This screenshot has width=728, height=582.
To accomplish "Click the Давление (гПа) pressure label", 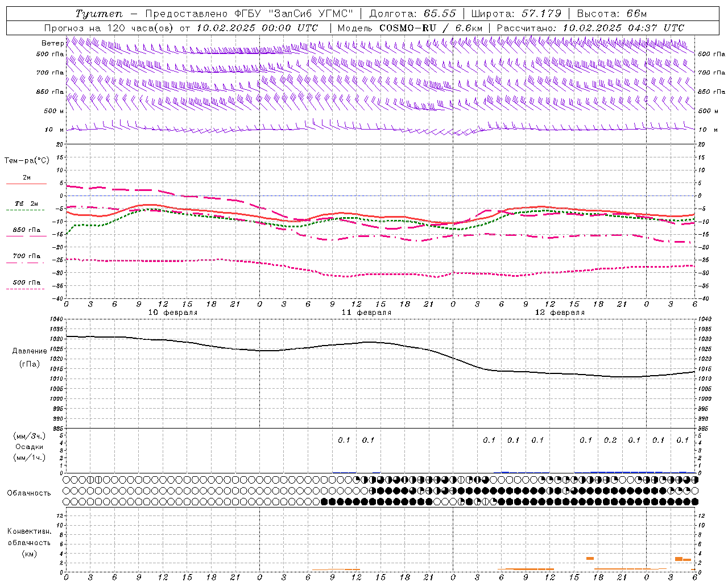I will coord(30,357).
